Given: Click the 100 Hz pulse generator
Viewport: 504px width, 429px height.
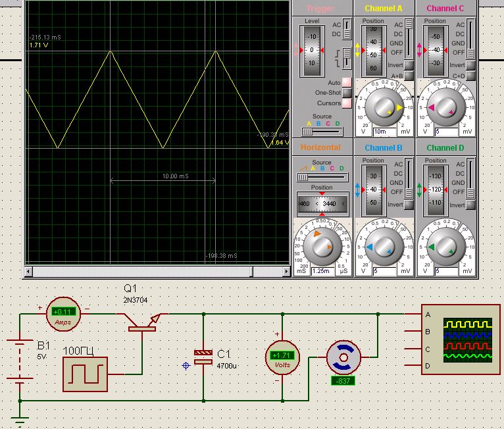Looking at the screenshot, I should [85, 374].
